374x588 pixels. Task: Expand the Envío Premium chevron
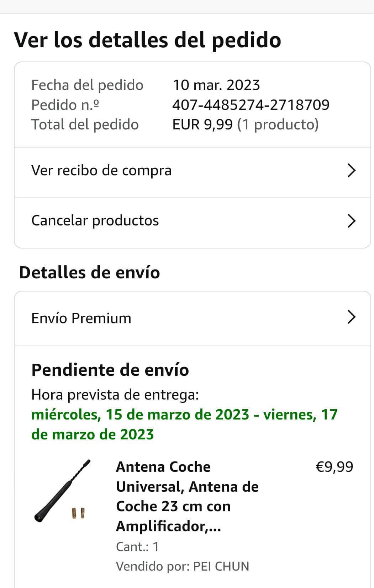(x=351, y=317)
